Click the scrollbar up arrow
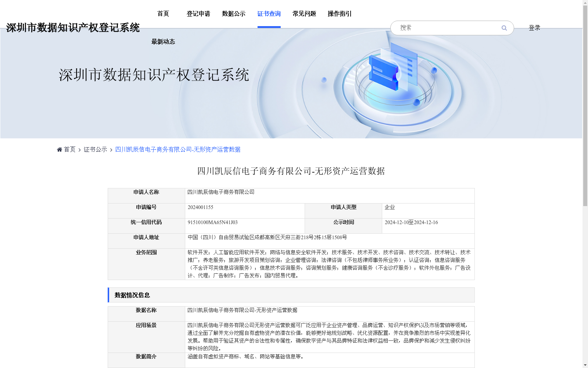Viewport: 588px width, 368px height. point(585,3)
